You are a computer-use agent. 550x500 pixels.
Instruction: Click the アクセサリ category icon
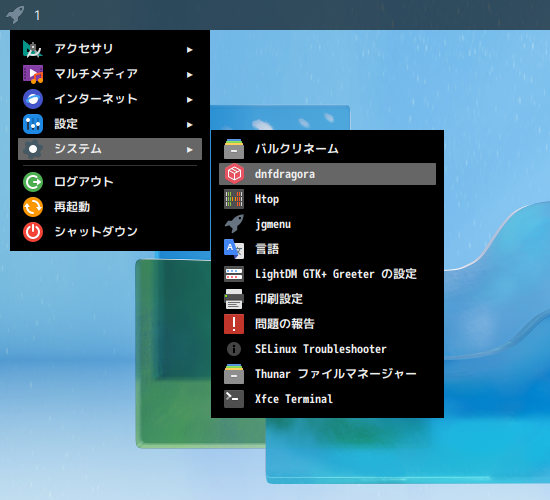point(33,49)
